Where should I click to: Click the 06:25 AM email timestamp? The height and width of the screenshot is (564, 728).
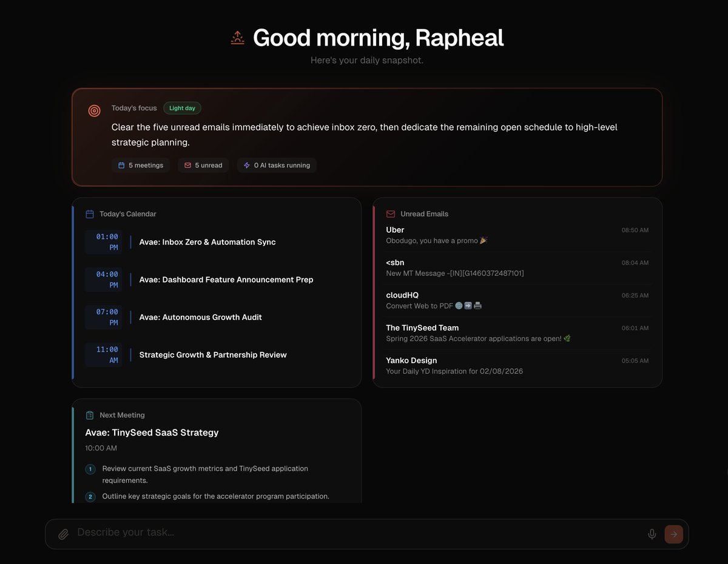(635, 296)
